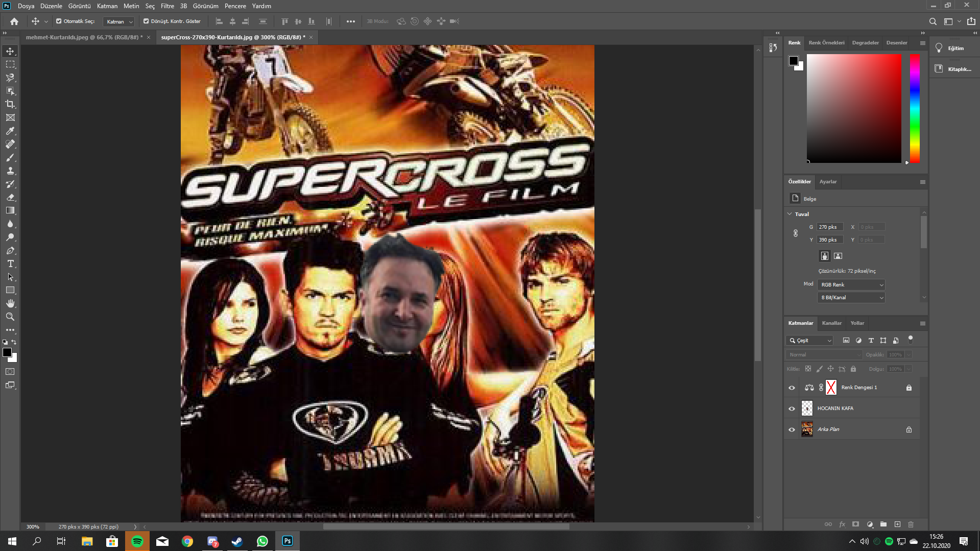Open the Katman auto-select dropdown

pos(118,21)
